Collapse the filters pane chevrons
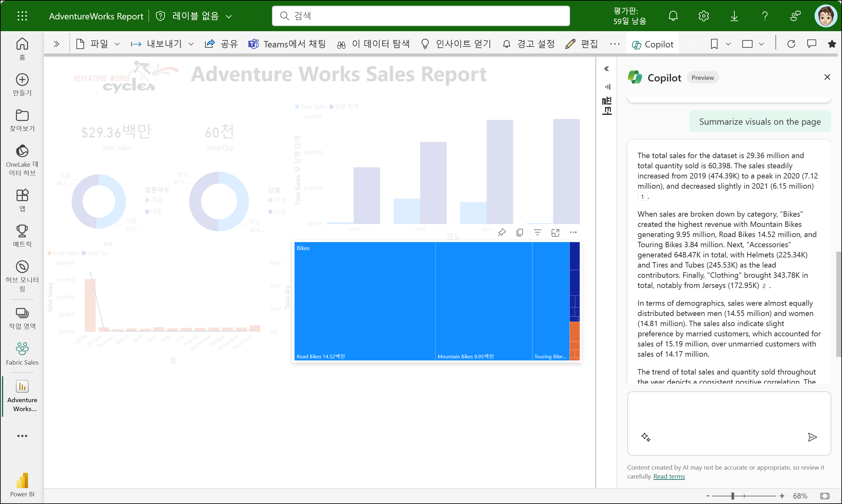The image size is (842, 504). click(606, 69)
